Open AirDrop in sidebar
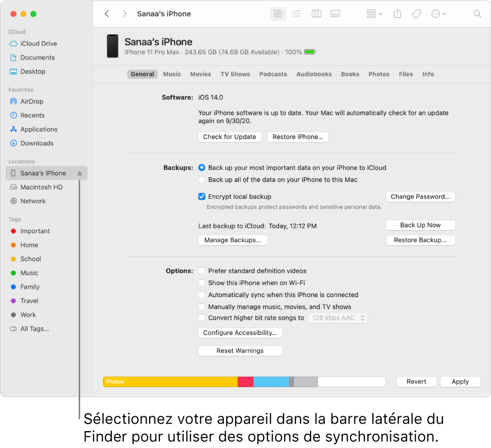 pyautogui.click(x=26, y=101)
